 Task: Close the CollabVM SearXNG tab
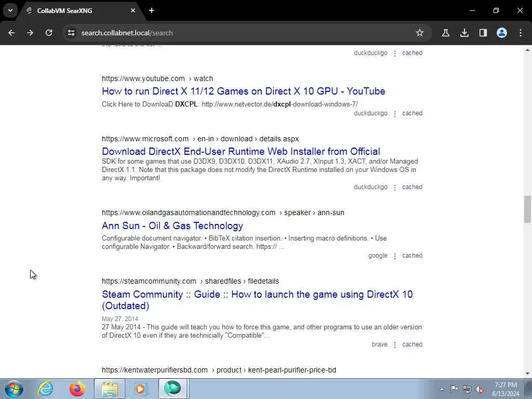tap(133, 10)
